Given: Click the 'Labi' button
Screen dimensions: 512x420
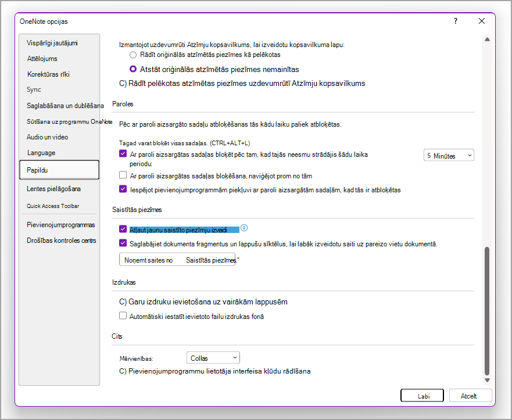Looking at the screenshot, I should 422,396.
